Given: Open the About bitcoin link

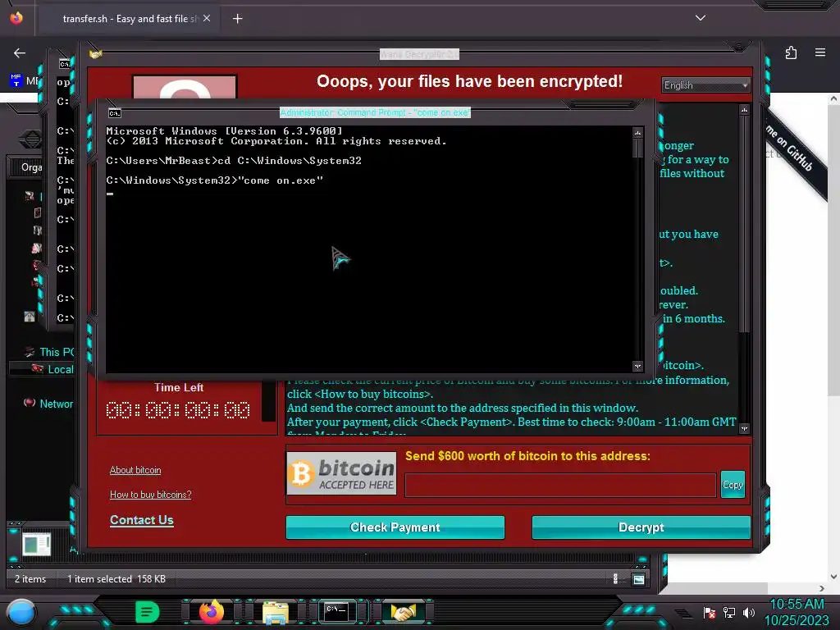Looking at the screenshot, I should pyautogui.click(x=135, y=470).
